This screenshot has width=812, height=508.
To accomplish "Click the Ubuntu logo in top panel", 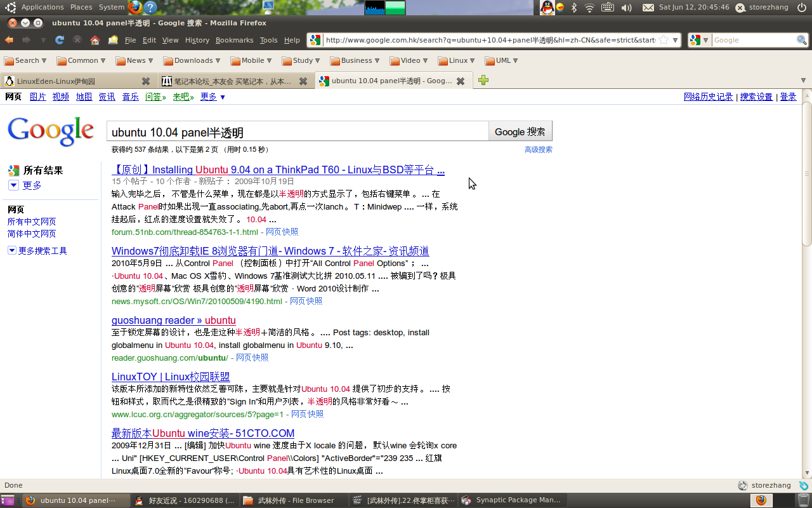I will coord(11,7).
